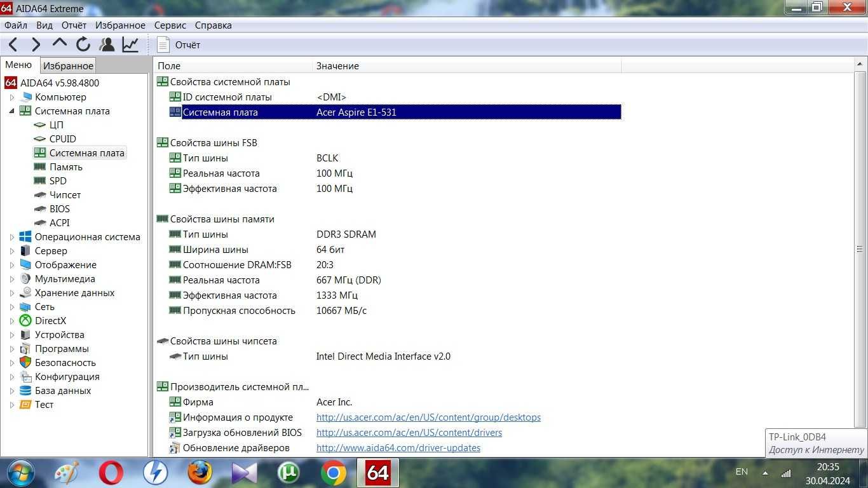Click the EN language indicator in tray

coord(742,472)
